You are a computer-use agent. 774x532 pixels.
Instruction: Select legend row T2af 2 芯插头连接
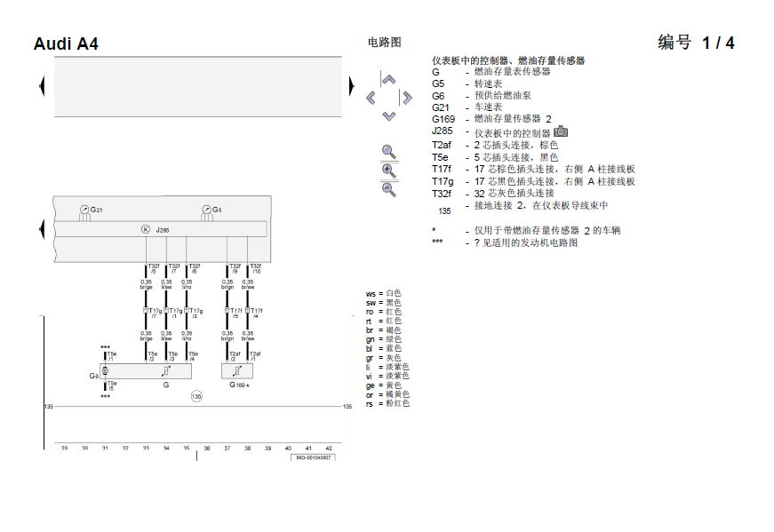click(x=495, y=145)
